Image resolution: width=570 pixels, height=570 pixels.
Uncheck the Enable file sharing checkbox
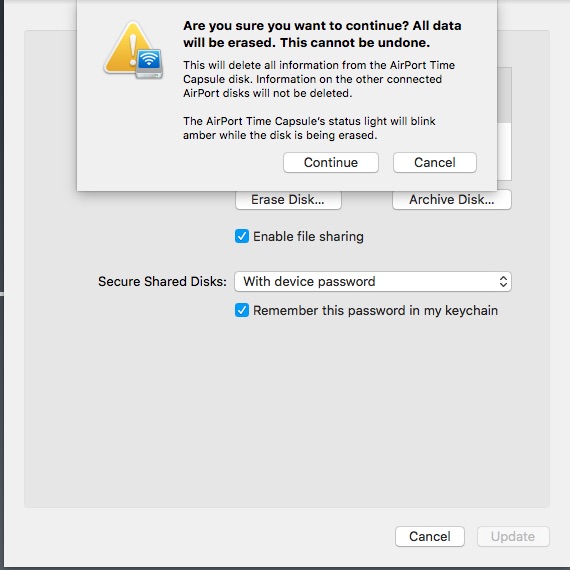tap(242, 236)
